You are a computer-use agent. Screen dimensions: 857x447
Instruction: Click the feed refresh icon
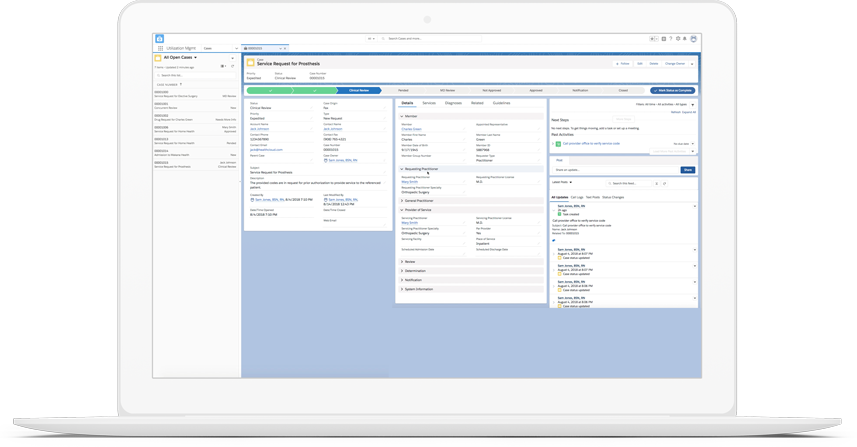click(x=664, y=183)
